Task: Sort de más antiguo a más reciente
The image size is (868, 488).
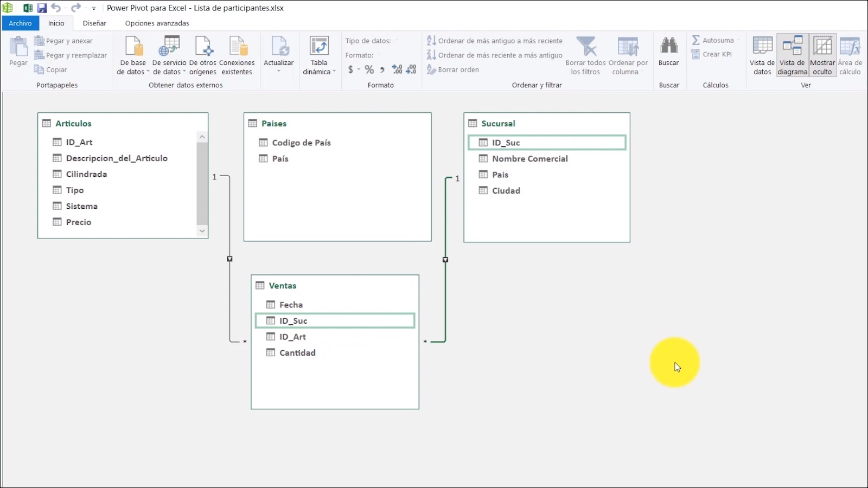Action: [495, 41]
